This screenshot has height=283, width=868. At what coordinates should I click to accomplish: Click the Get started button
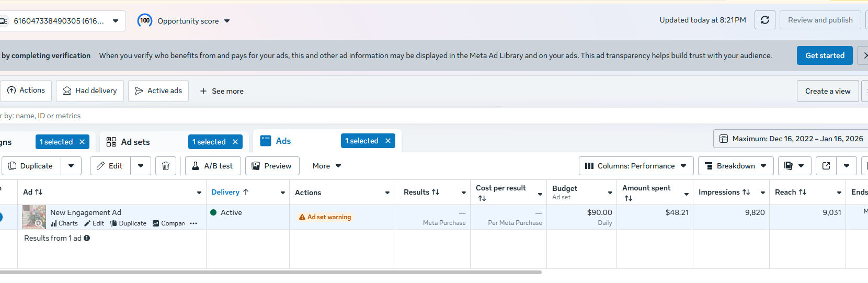tap(825, 55)
